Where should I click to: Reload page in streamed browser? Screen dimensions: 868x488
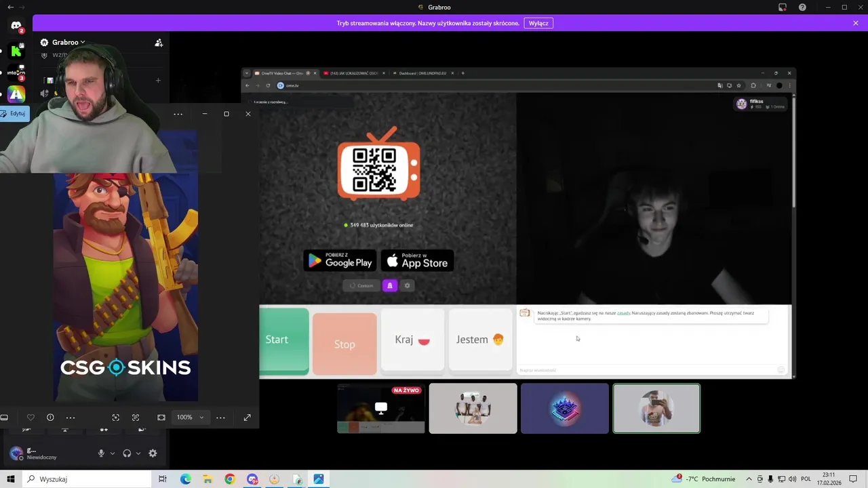(268, 85)
